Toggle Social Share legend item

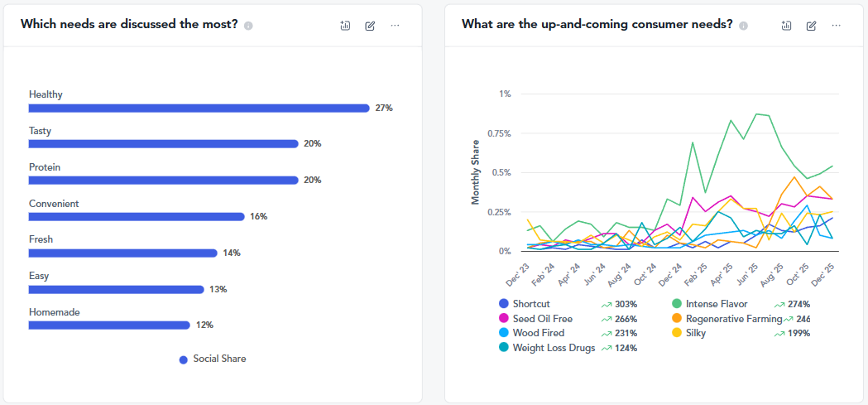tap(213, 359)
